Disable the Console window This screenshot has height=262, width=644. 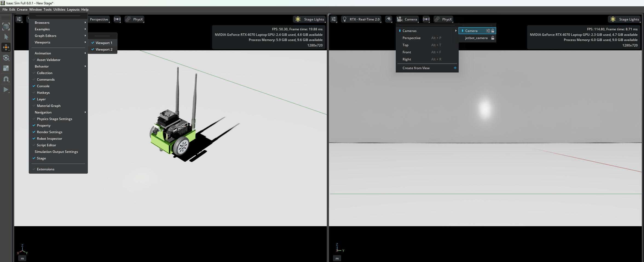pyautogui.click(x=58, y=86)
